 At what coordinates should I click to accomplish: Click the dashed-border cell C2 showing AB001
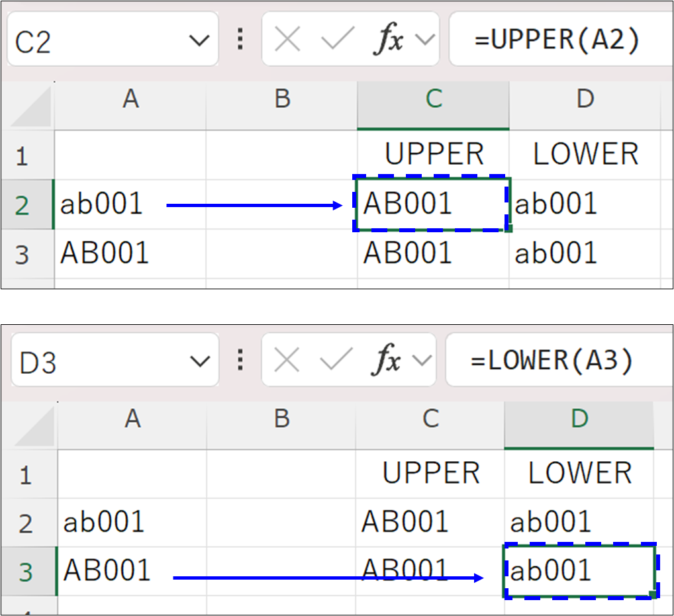pyautogui.click(x=432, y=204)
